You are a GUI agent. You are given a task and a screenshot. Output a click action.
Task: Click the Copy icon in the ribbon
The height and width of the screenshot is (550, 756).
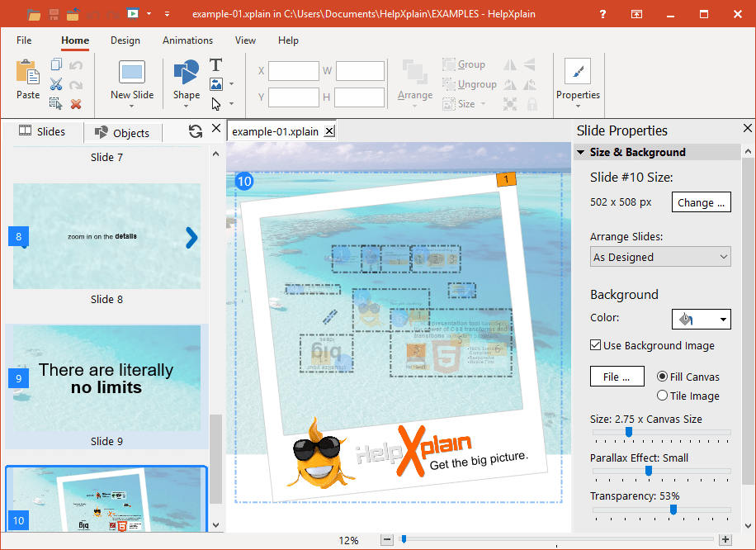coord(56,64)
